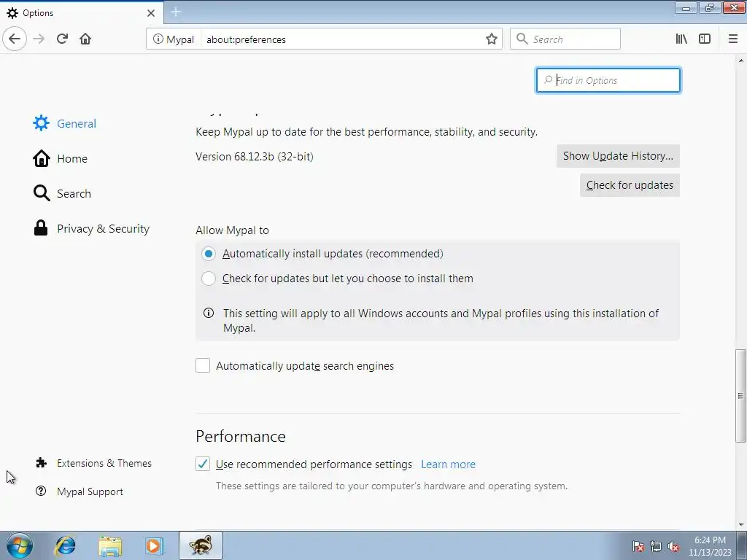Click the Extensions puzzle piece icon
The width and height of the screenshot is (747, 560).
click(x=42, y=463)
